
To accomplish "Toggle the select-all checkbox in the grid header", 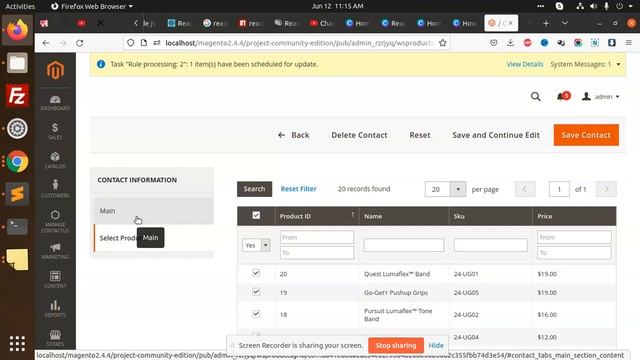I will coord(256,215).
